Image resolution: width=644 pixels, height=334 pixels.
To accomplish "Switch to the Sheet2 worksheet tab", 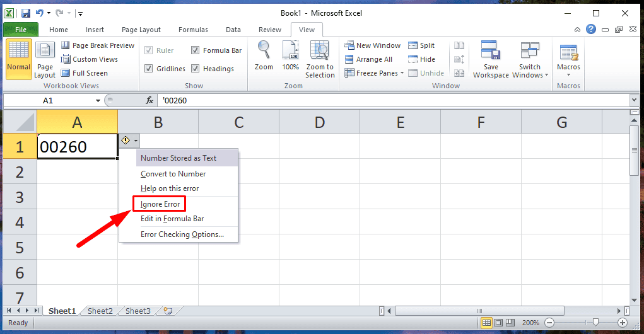I will coord(100,311).
